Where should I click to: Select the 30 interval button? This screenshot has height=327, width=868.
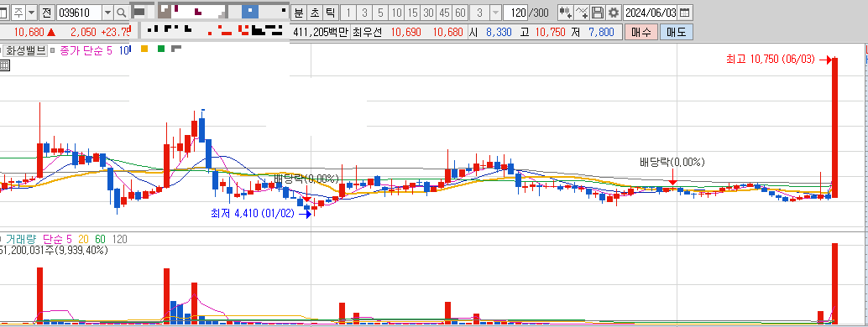point(428,13)
